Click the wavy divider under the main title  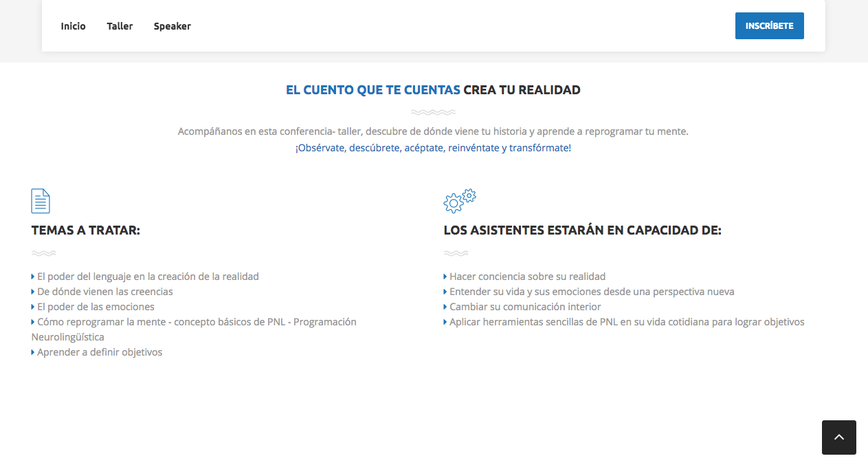pyautogui.click(x=433, y=111)
